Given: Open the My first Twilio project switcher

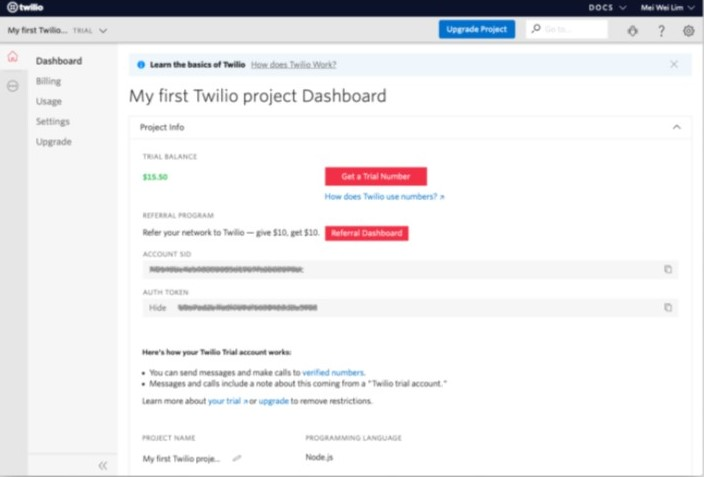Looking at the screenshot, I should [57, 31].
